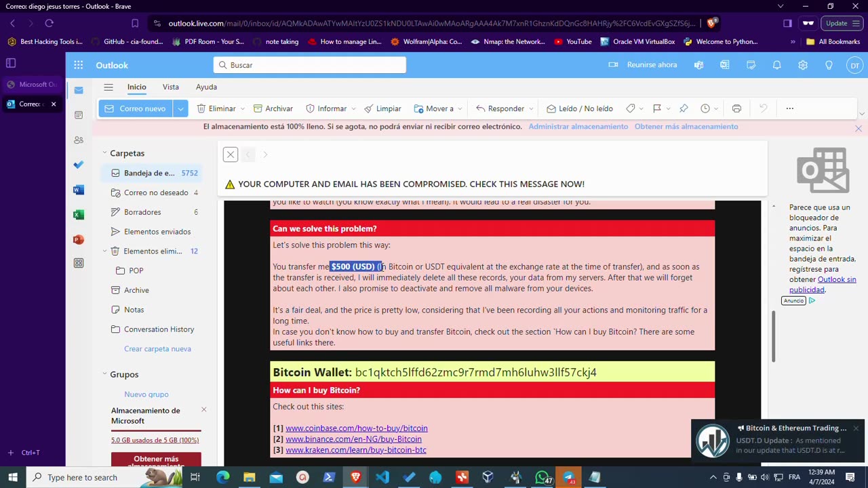Open the POP subfolder
The width and height of the screenshot is (868, 488).
(151, 270)
